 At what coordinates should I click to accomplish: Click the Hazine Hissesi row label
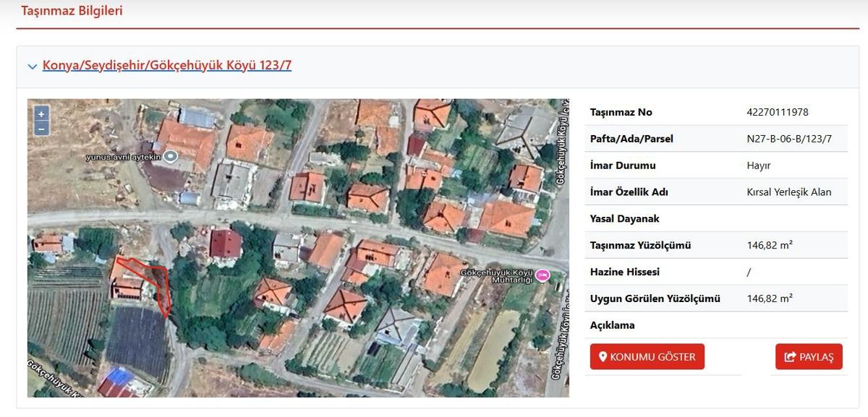pyautogui.click(x=624, y=272)
